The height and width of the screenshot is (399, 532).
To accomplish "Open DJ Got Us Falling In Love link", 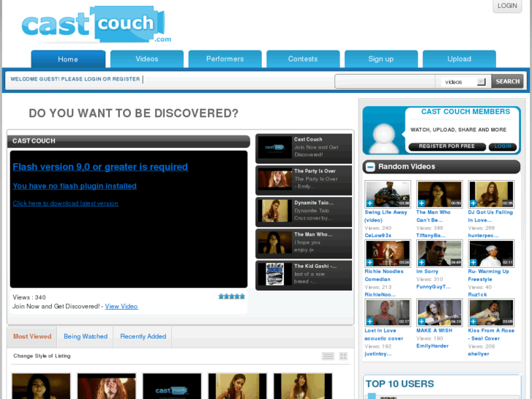I will coord(490,216).
